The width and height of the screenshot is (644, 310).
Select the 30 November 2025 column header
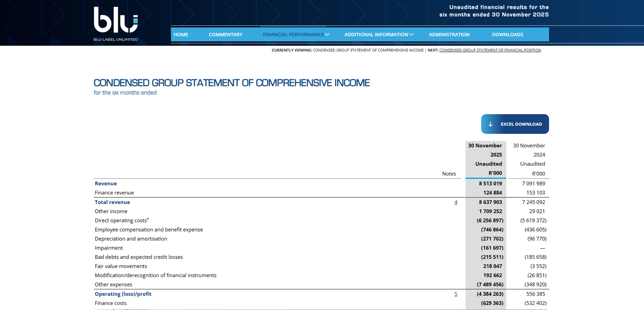pos(486,159)
